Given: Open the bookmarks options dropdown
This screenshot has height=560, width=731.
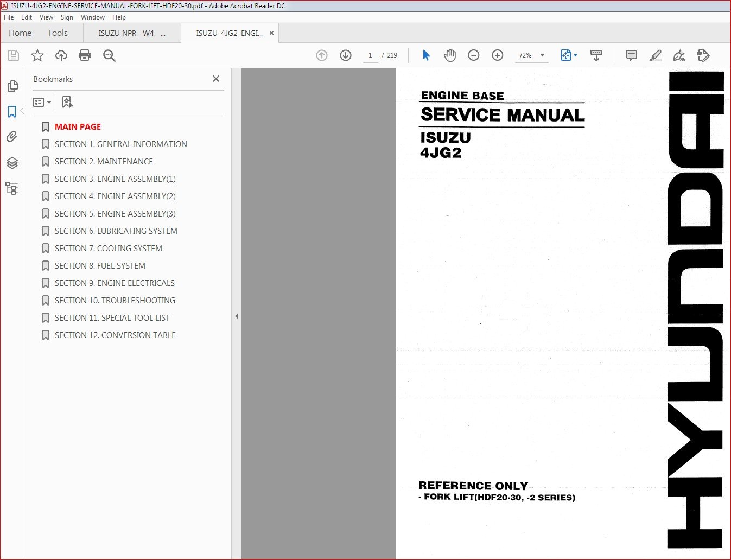Looking at the screenshot, I should [42, 102].
